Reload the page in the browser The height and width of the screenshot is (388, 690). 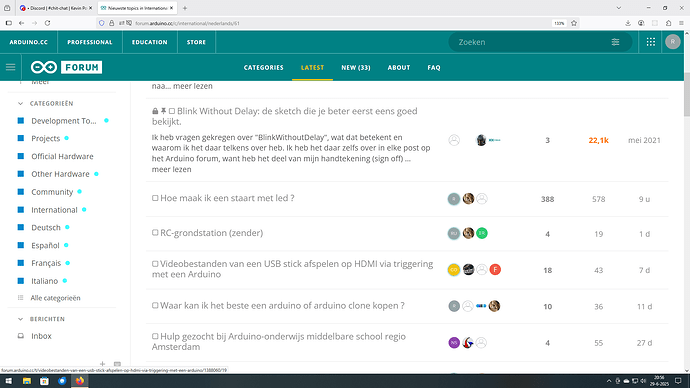tap(48, 23)
